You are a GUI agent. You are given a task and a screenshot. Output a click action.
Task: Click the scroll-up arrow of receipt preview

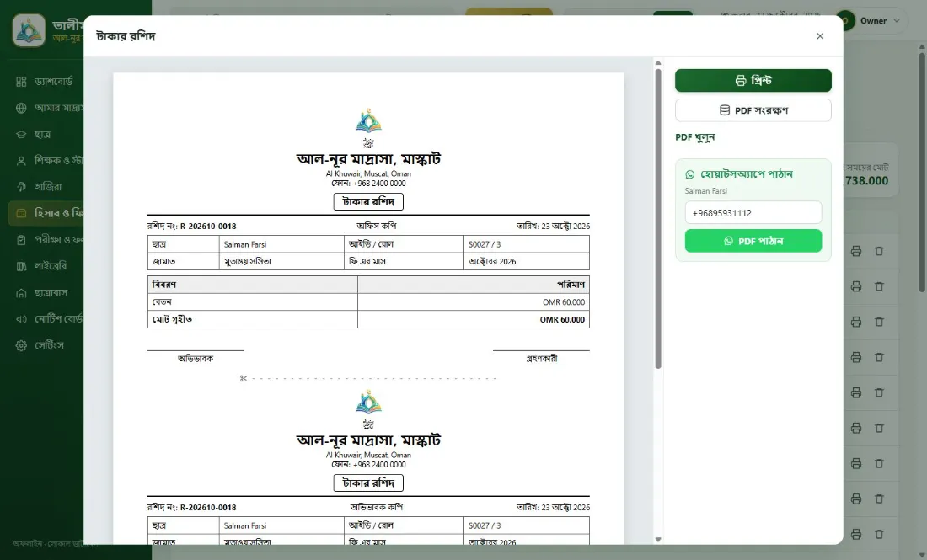[x=658, y=62]
